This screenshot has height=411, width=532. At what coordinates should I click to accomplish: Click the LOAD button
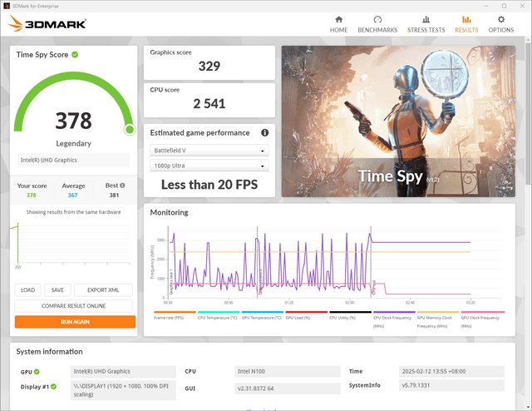[27, 290]
